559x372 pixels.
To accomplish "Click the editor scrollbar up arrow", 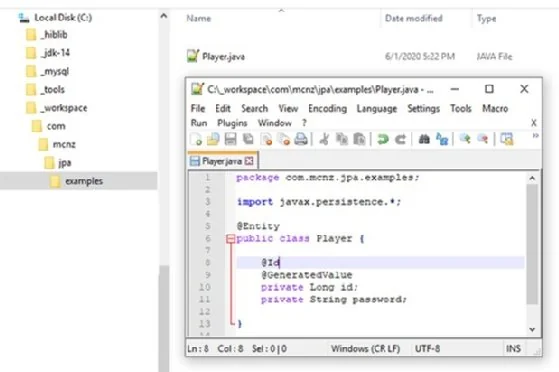I will click(x=532, y=178).
